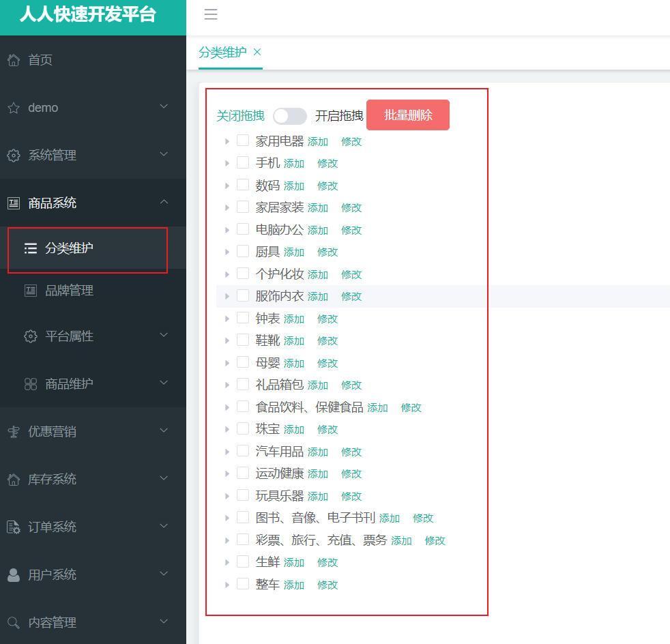Check the 整车 checkbox
The image size is (670, 644).
point(243,584)
